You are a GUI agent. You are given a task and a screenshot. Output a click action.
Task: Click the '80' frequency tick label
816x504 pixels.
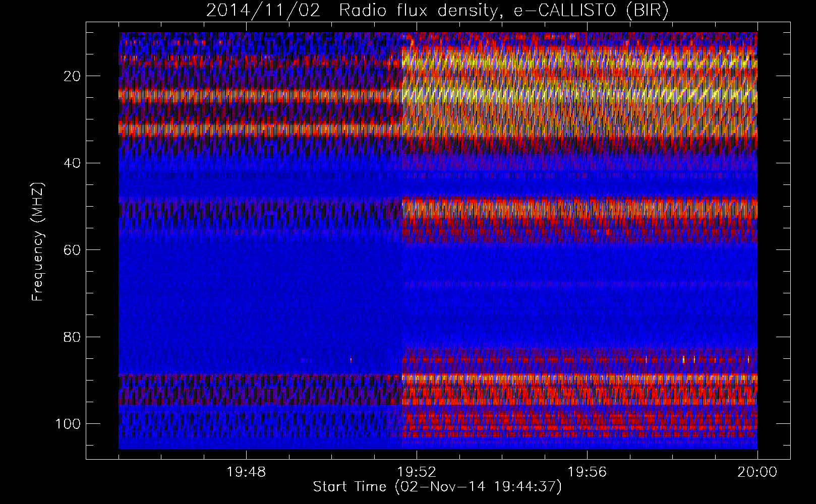[x=73, y=337]
